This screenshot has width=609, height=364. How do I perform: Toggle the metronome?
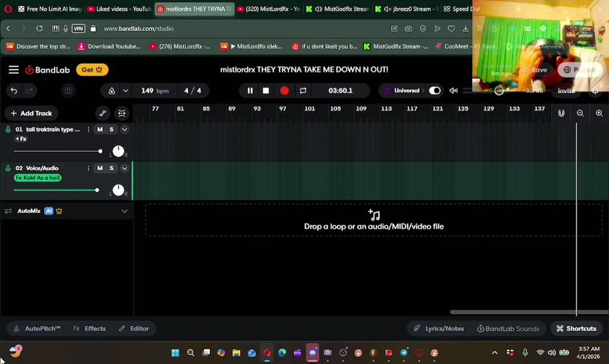[111, 91]
